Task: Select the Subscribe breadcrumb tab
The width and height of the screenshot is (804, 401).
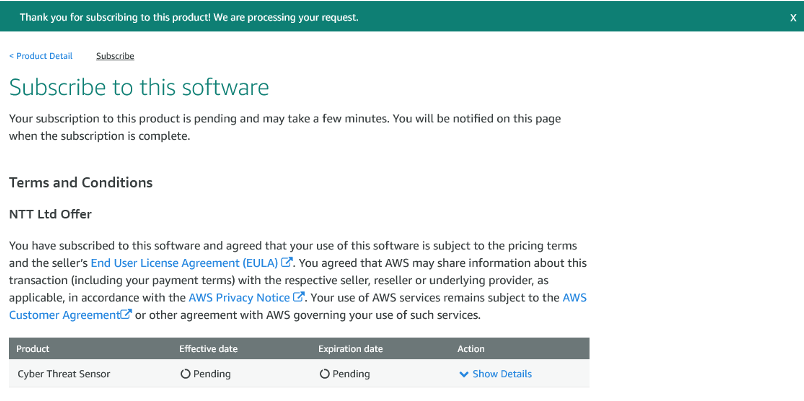Action: (115, 56)
